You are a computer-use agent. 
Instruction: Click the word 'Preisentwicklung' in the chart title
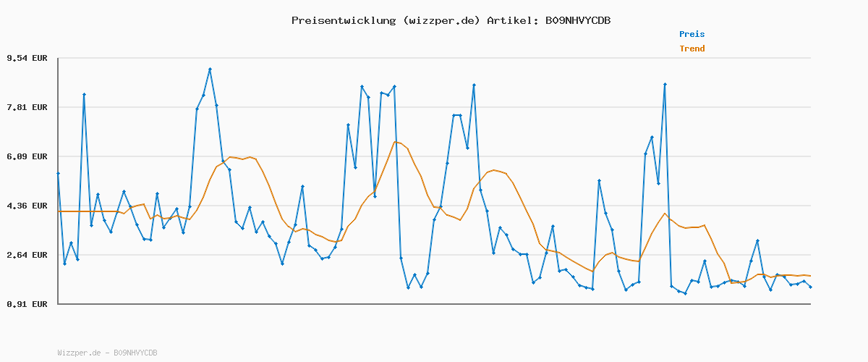344,20
